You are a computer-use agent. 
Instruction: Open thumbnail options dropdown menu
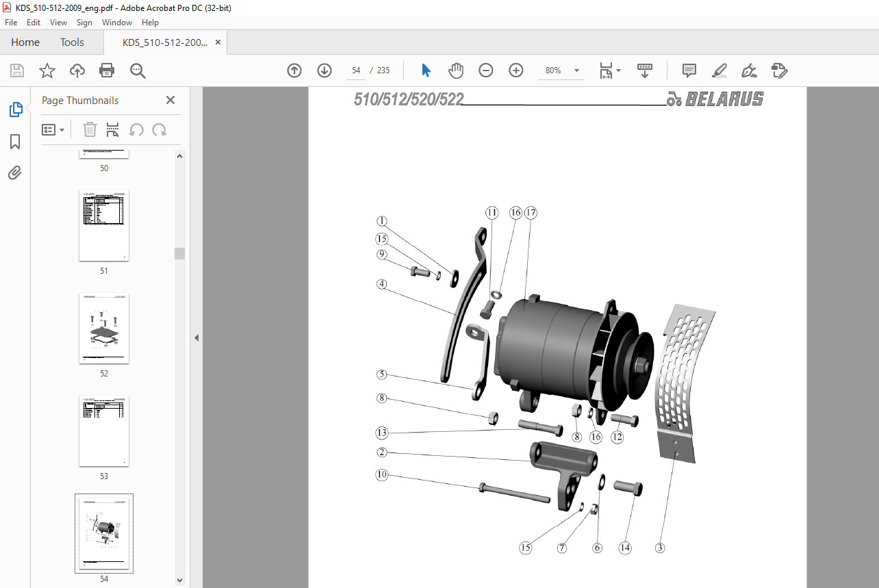(x=53, y=129)
